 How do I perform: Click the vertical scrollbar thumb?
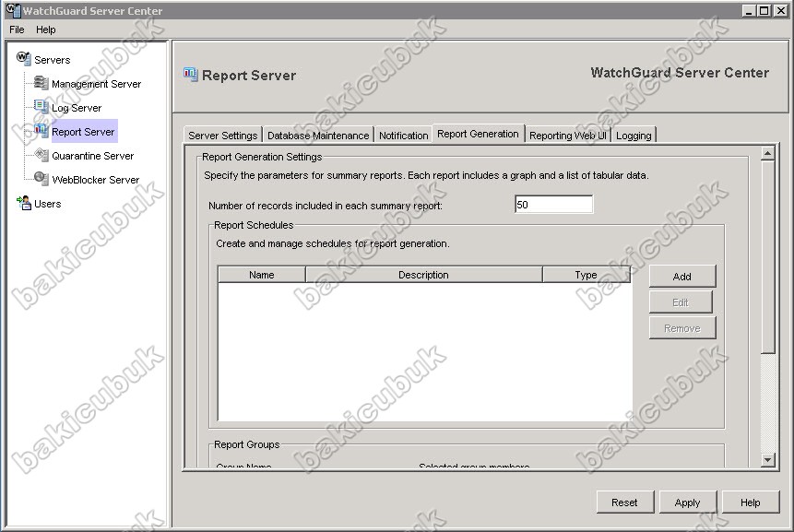(x=767, y=256)
